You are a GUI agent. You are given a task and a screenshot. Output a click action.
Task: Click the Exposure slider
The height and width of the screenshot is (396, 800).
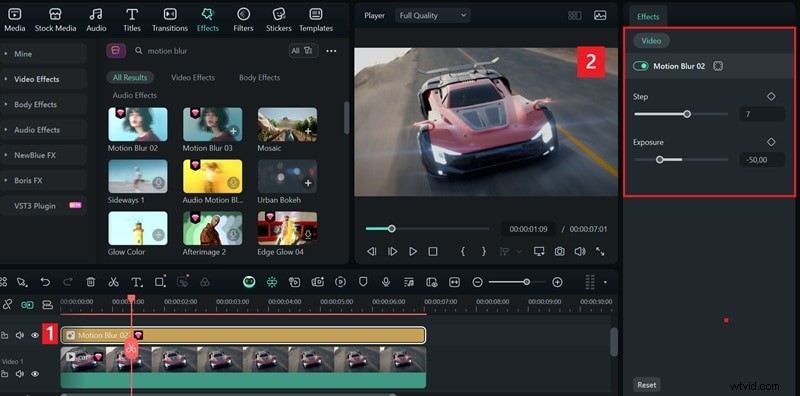(681, 160)
